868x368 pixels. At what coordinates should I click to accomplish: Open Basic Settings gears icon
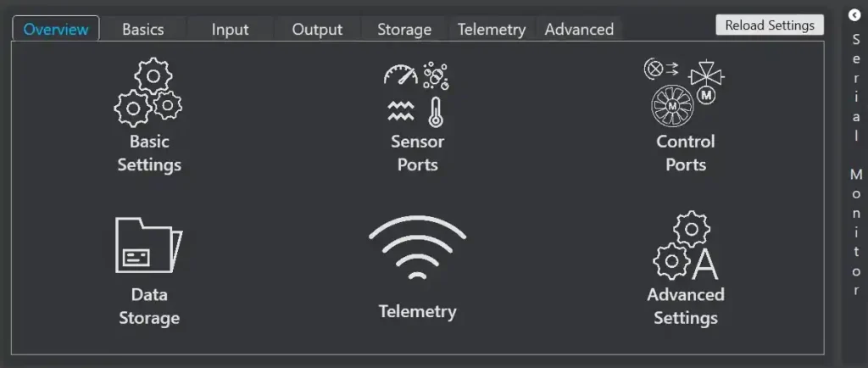point(148,92)
